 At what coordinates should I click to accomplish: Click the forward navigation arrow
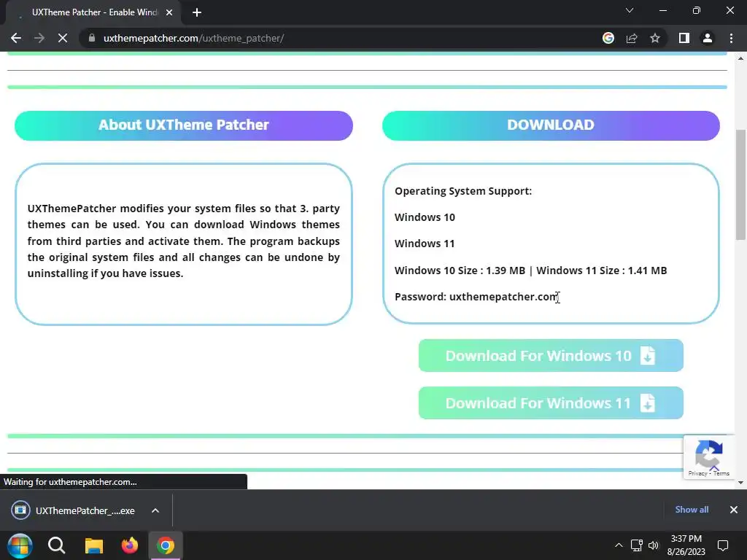click(x=39, y=38)
